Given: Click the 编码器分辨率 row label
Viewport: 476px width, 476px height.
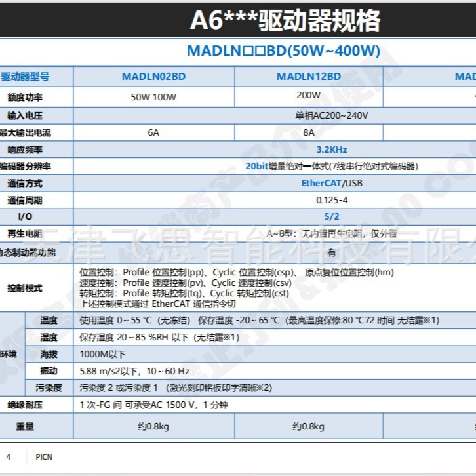Looking at the screenshot, I should coord(25,167).
